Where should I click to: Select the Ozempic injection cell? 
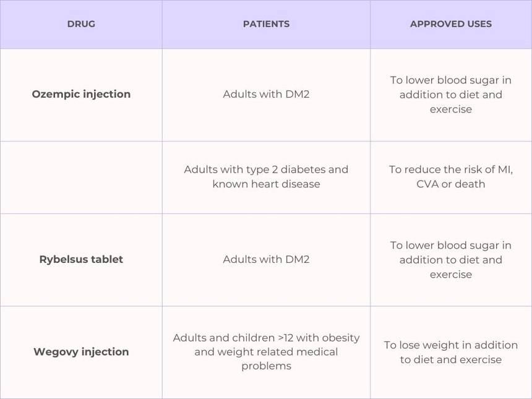[81, 94]
